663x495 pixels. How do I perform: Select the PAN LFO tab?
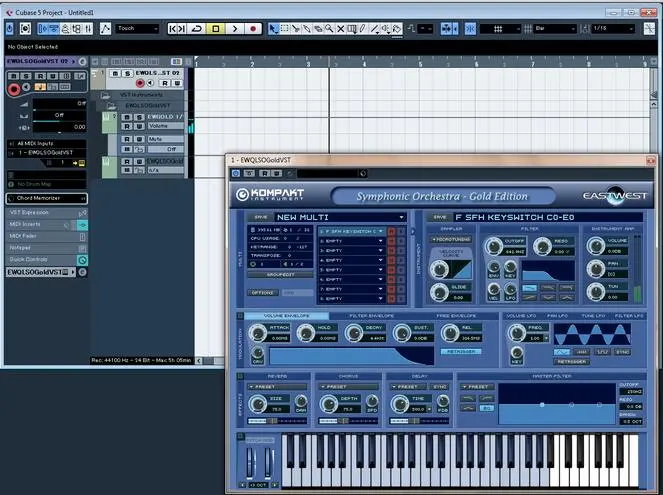[557, 316]
